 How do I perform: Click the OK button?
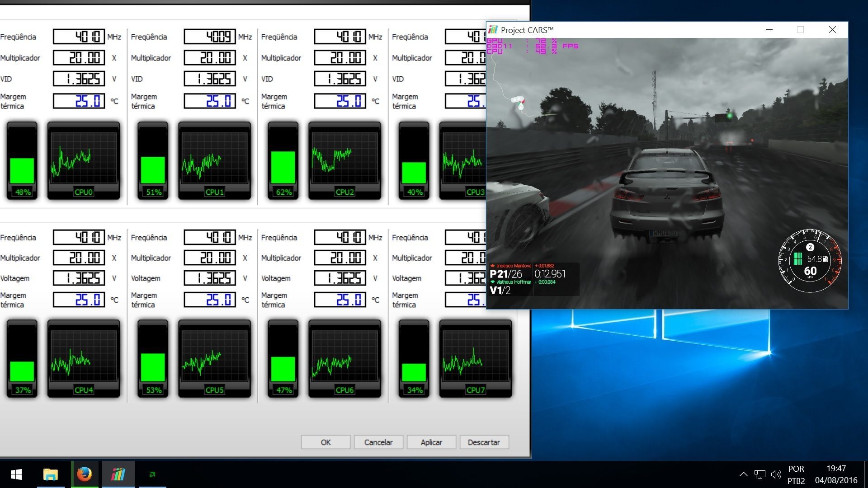point(325,442)
